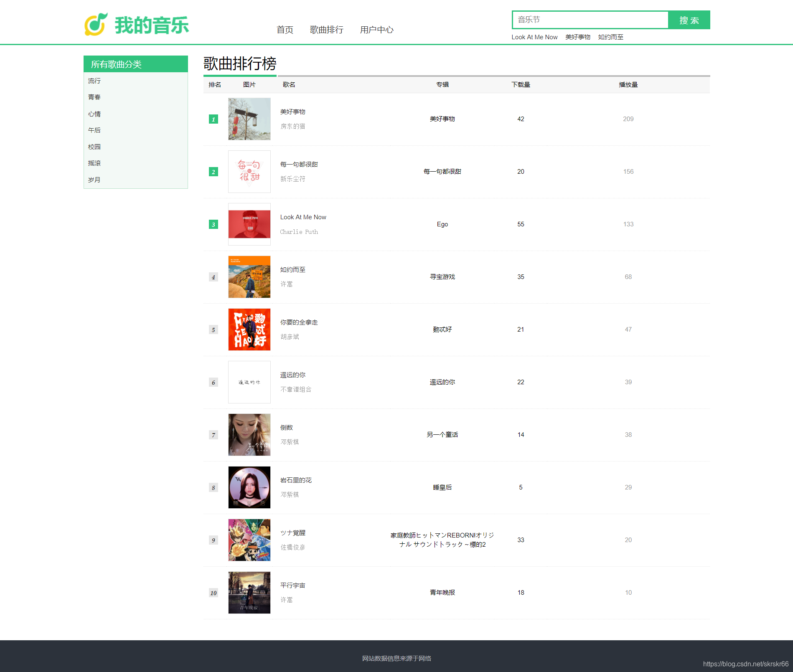The height and width of the screenshot is (672, 793).
Task: Open album cover thumbnail for 如约而至
Action: [249, 277]
